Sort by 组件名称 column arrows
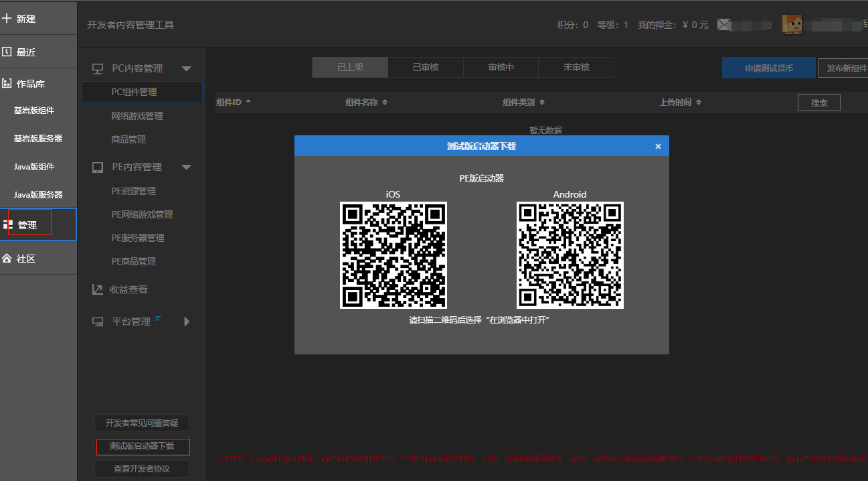868x481 pixels. pyautogui.click(x=385, y=102)
